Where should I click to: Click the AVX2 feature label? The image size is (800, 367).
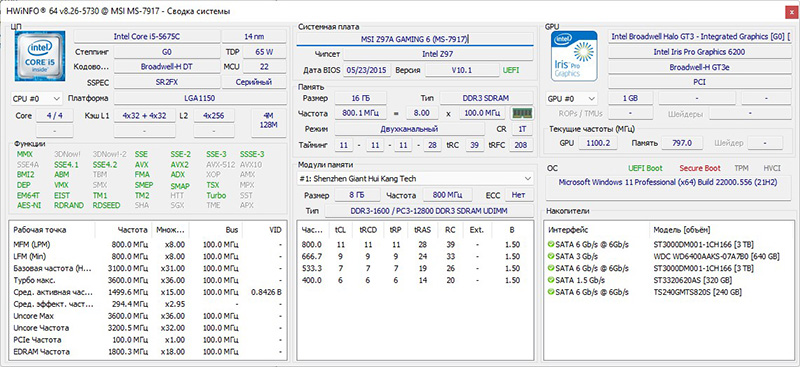pyautogui.click(x=179, y=165)
